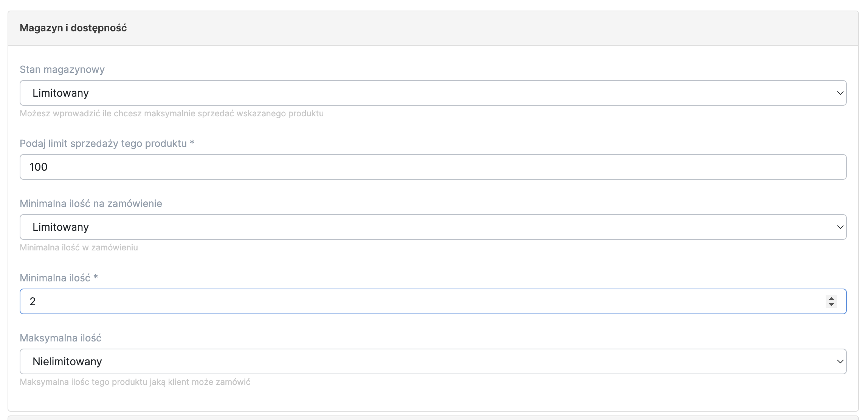The height and width of the screenshot is (420, 868).
Task: Click hint about maximum quantity client can order
Action: (135, 382)
